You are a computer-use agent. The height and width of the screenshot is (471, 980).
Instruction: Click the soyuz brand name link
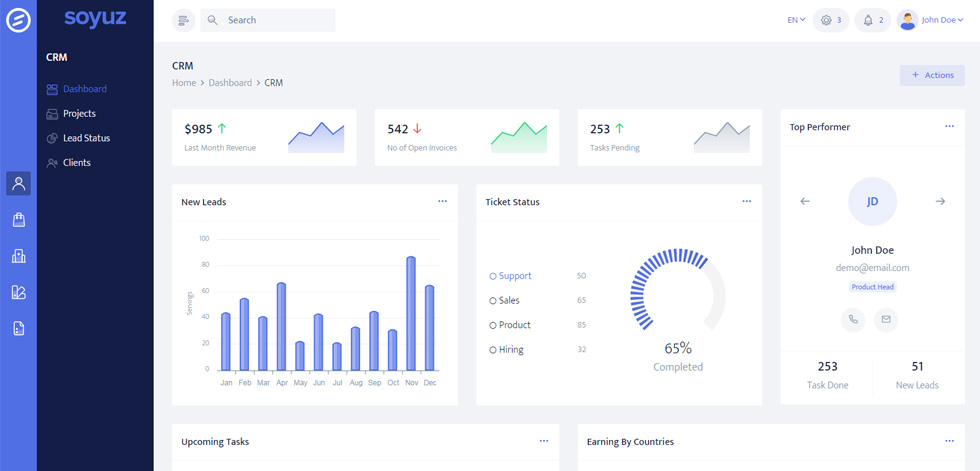point(95,19)
